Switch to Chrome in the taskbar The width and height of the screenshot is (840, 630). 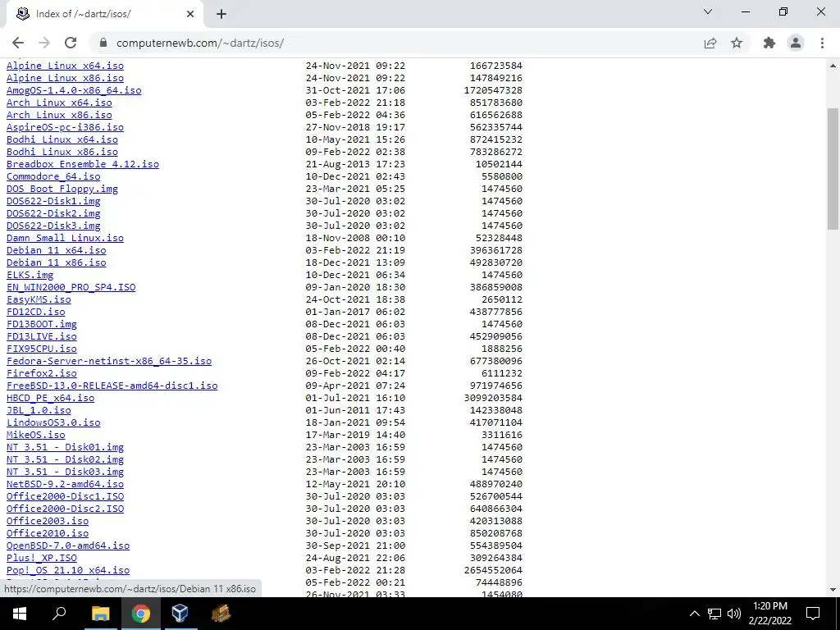pos(140,614)
